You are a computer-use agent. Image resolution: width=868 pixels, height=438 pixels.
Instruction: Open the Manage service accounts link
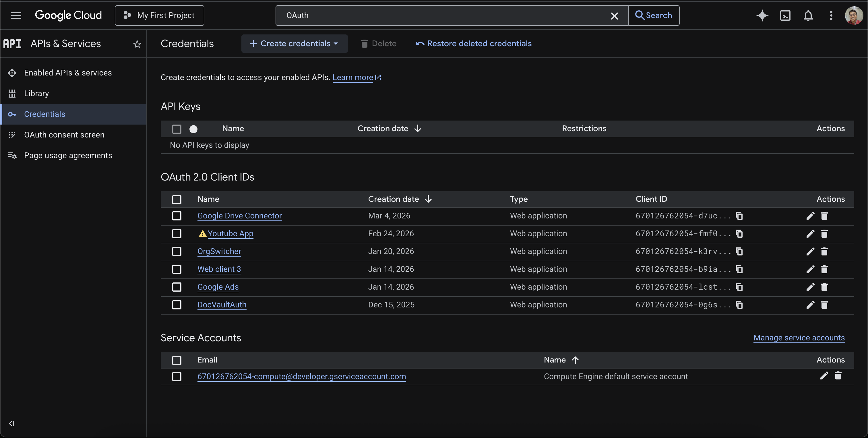[799, 338]
